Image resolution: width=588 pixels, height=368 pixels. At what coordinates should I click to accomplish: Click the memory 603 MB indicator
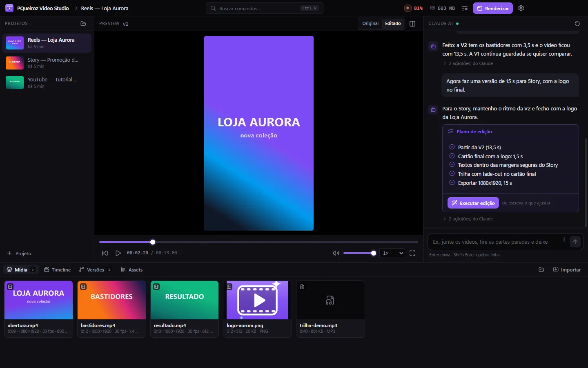tap(443, 8)
